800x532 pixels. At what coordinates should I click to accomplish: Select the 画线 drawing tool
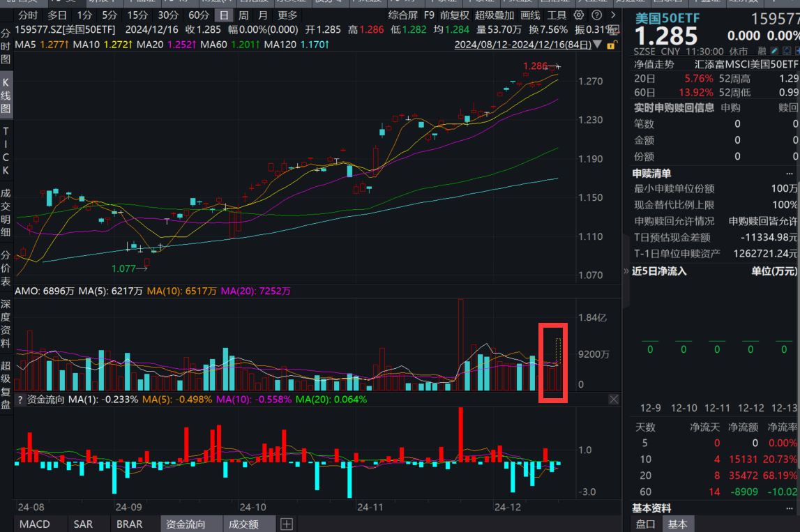[529, 15]
